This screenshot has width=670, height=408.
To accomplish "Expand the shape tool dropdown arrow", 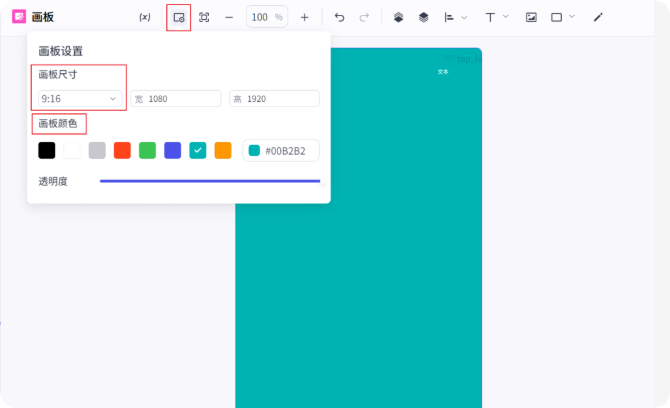I will (572, 17).
